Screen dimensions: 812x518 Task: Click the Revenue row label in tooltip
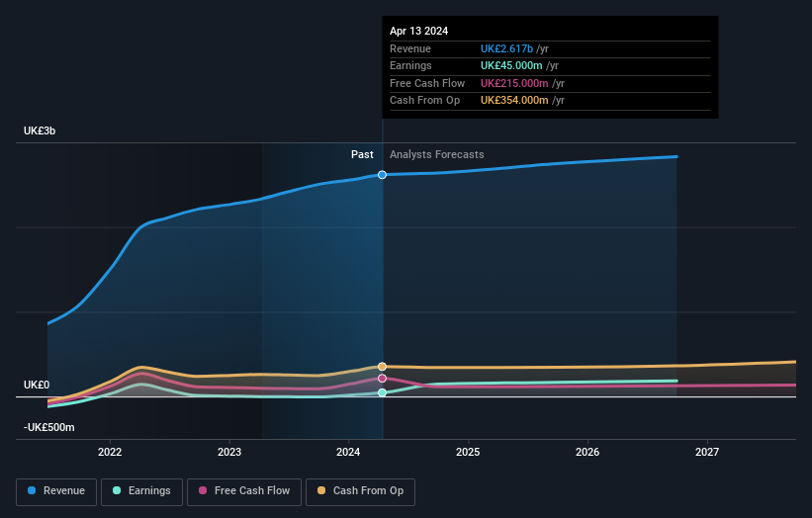coord(410,48)
